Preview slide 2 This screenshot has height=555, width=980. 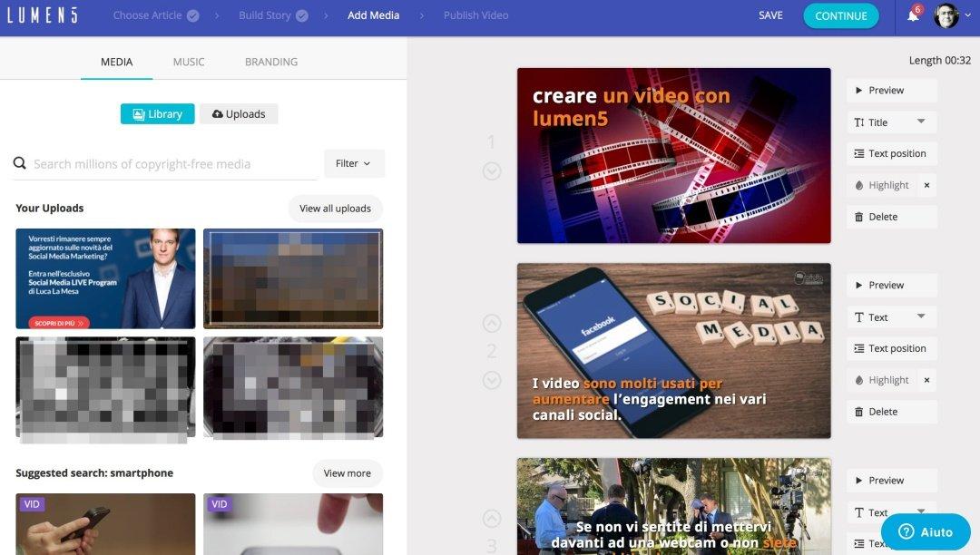click(x=892, y=285)
